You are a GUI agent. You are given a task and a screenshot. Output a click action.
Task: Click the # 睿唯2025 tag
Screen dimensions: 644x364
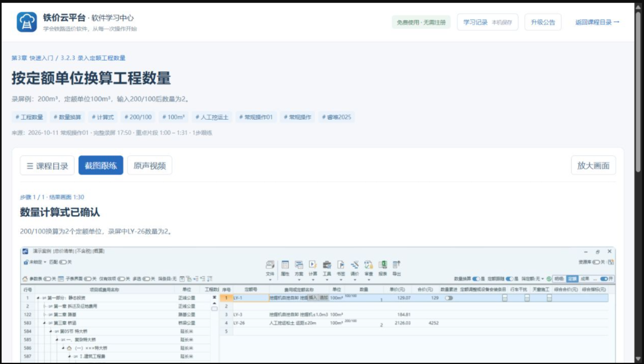pos(337,117)
